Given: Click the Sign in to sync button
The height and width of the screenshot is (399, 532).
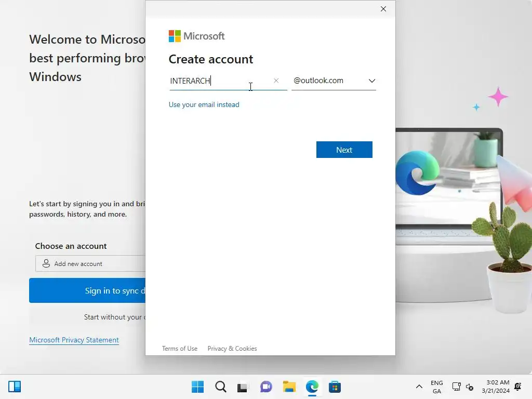Looking at the screenshot, I should point(87,290).
